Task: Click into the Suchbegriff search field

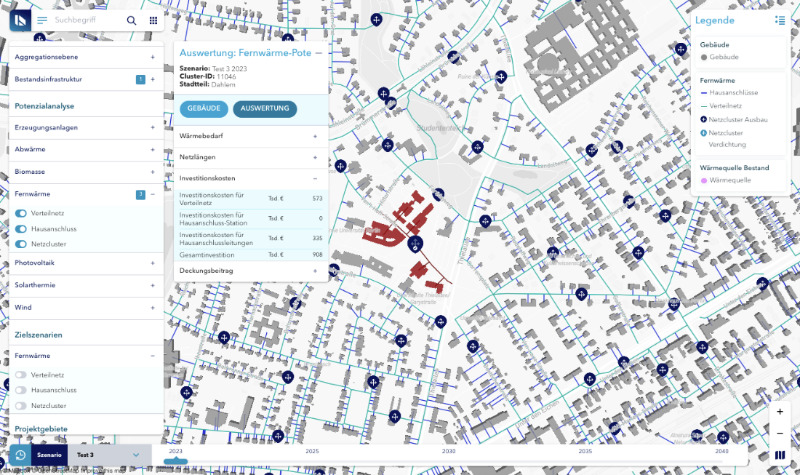Action: (85, 20)
